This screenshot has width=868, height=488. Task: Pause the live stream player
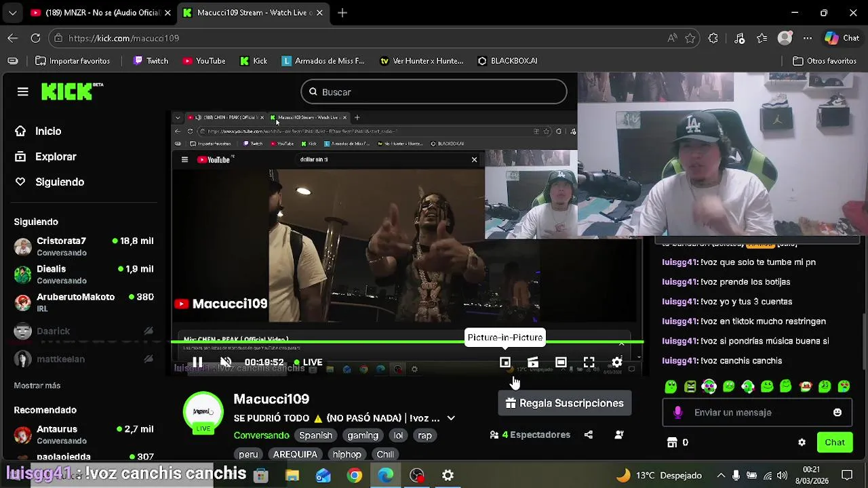(197, 362)
